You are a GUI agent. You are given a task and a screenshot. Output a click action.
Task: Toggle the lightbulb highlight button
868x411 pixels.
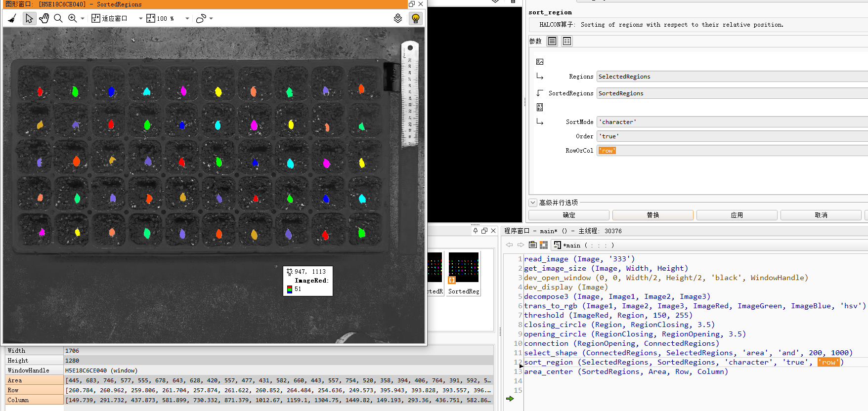tap(416, 19)
